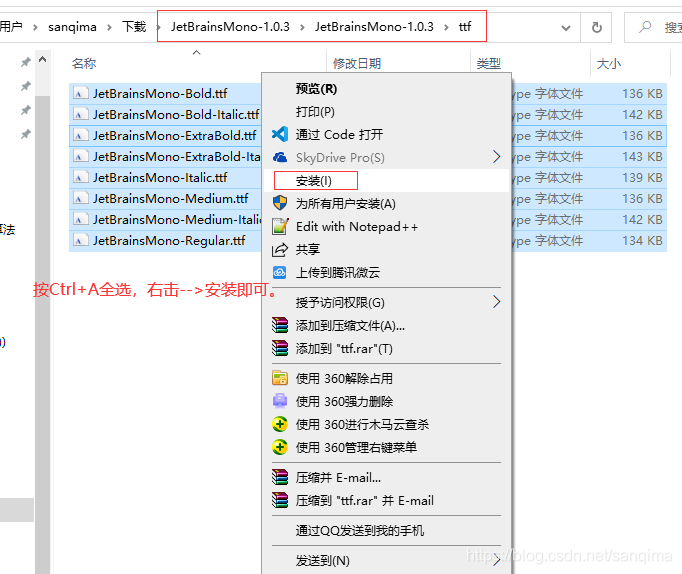Click the font file icon of JetBrainsMono-Medium.ttf
Viewport: 682px width, 574px height.
(x=80, y=198)
